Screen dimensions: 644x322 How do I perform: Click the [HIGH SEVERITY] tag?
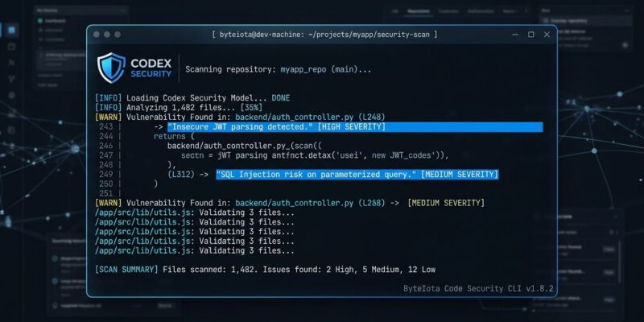coord(352,127)
